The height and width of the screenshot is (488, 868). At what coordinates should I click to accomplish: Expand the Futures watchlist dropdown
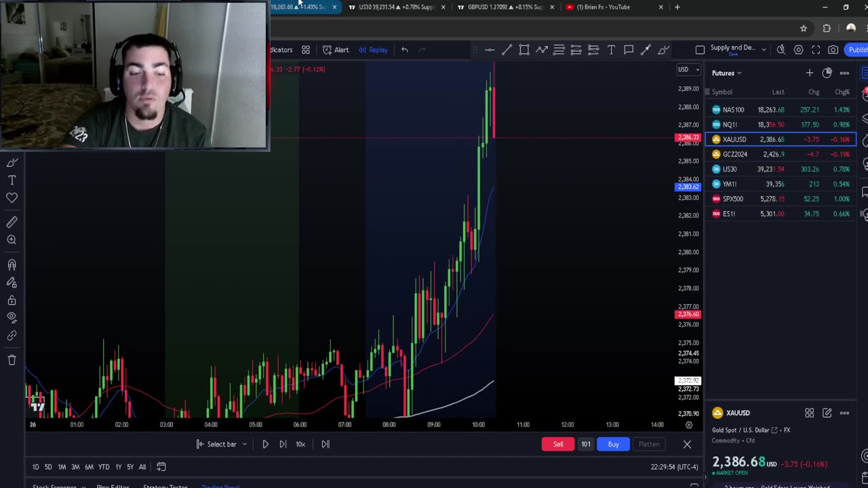[726, 73]
